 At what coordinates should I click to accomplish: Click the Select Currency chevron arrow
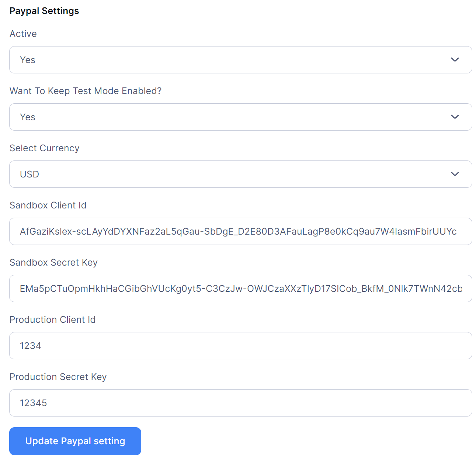pos(455,174)
